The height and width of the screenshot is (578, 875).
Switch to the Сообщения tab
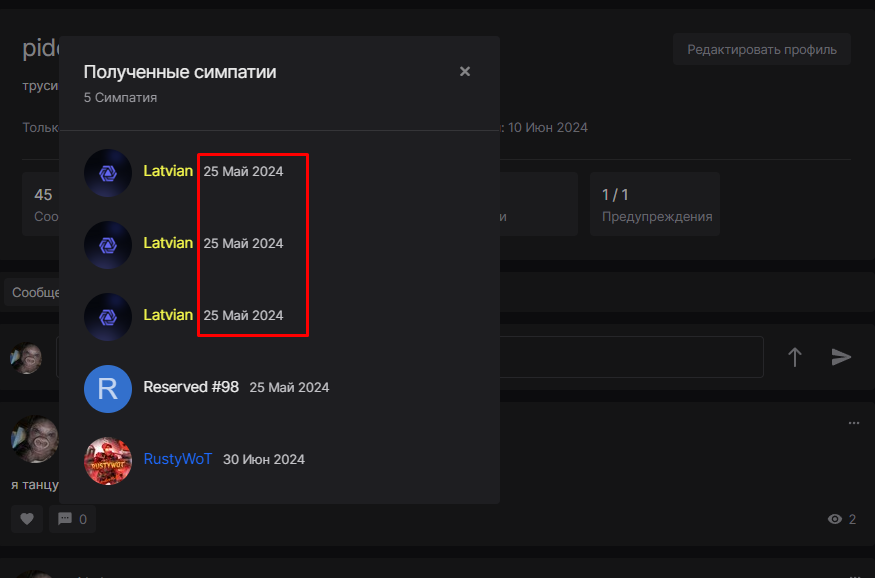(x=30, y=293)
